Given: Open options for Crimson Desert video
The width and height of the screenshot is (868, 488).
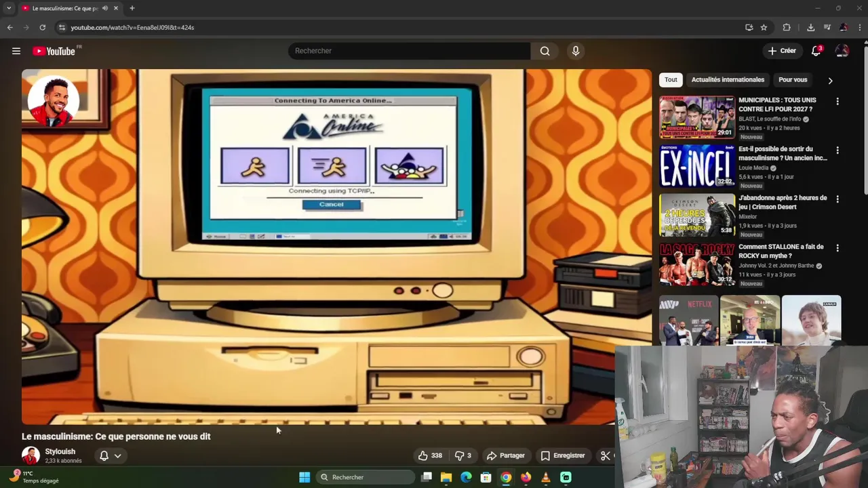Looking at the screenshot, I should [837, 199].
